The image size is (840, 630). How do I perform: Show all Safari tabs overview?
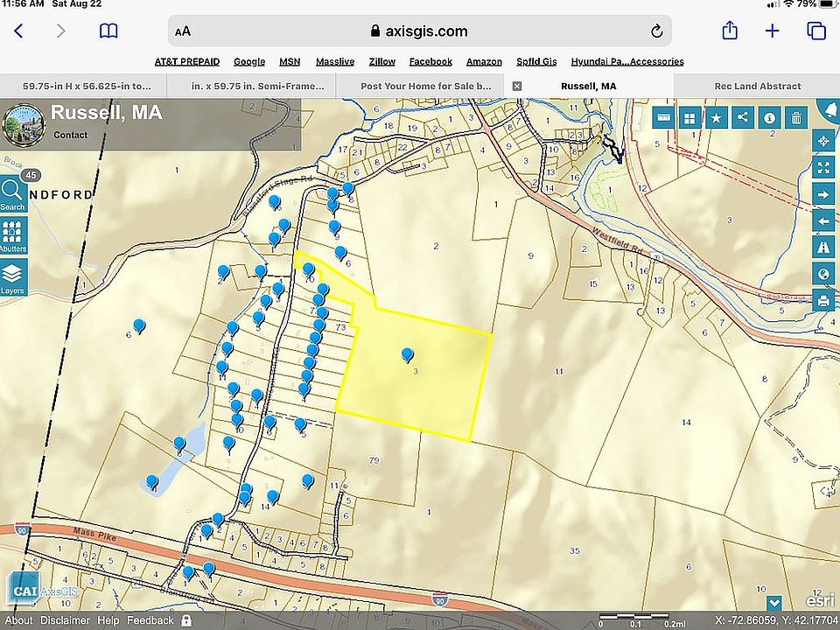816,31
